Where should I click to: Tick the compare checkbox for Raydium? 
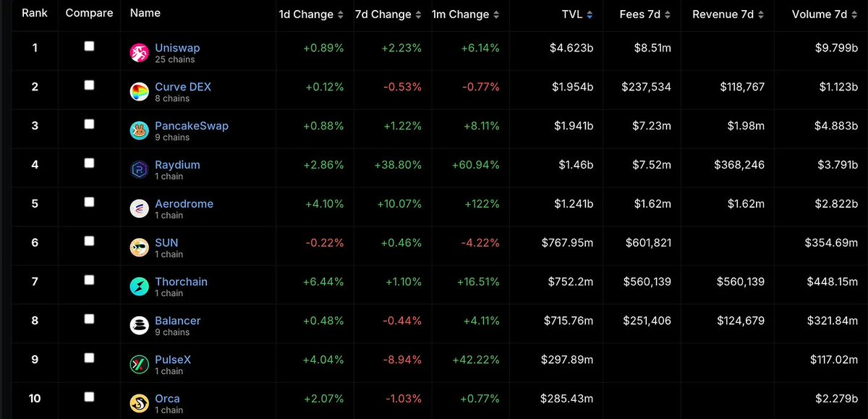point(89,164)
